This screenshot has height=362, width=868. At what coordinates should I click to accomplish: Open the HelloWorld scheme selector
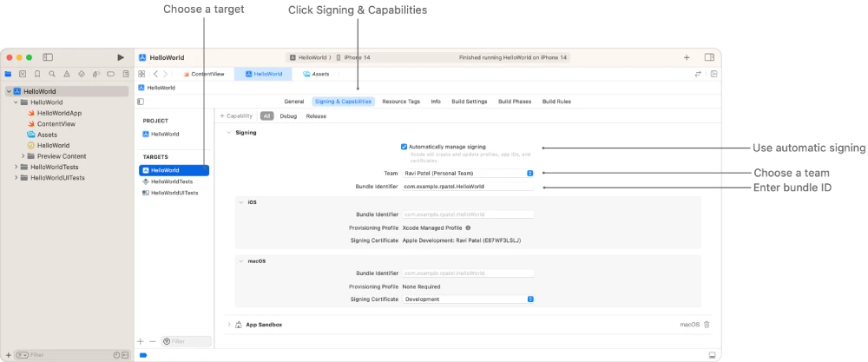pos(310,57)
